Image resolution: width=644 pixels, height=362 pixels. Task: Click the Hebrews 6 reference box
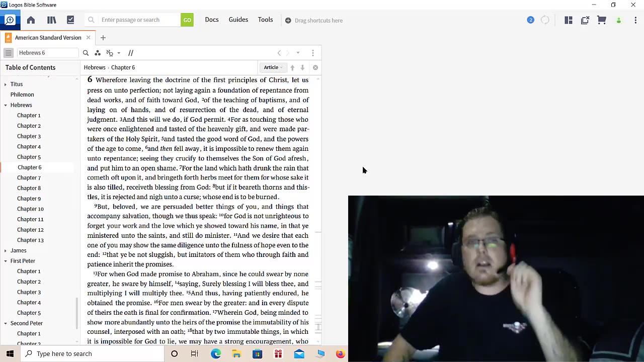coord(48,53)
